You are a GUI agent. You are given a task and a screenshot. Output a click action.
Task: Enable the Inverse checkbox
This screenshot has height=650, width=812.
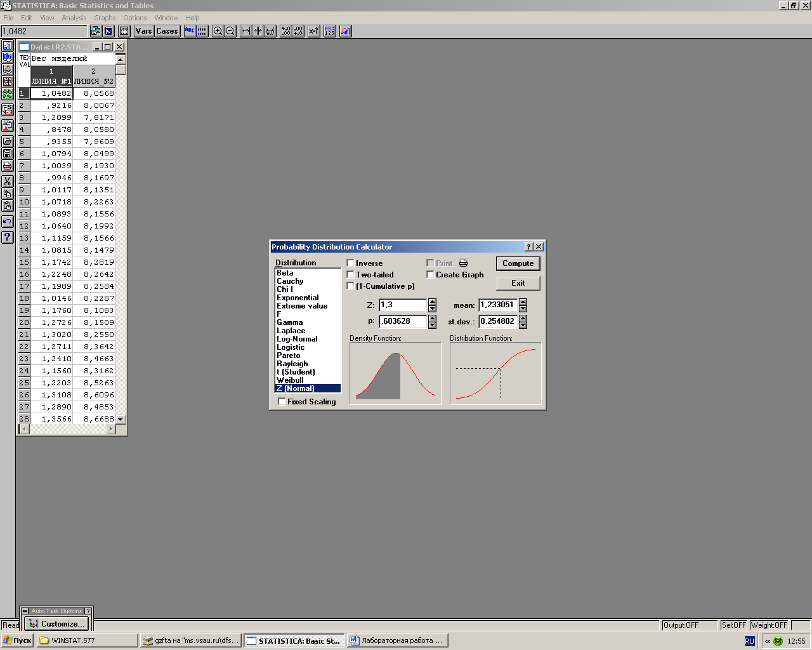[x=350, y=263]
